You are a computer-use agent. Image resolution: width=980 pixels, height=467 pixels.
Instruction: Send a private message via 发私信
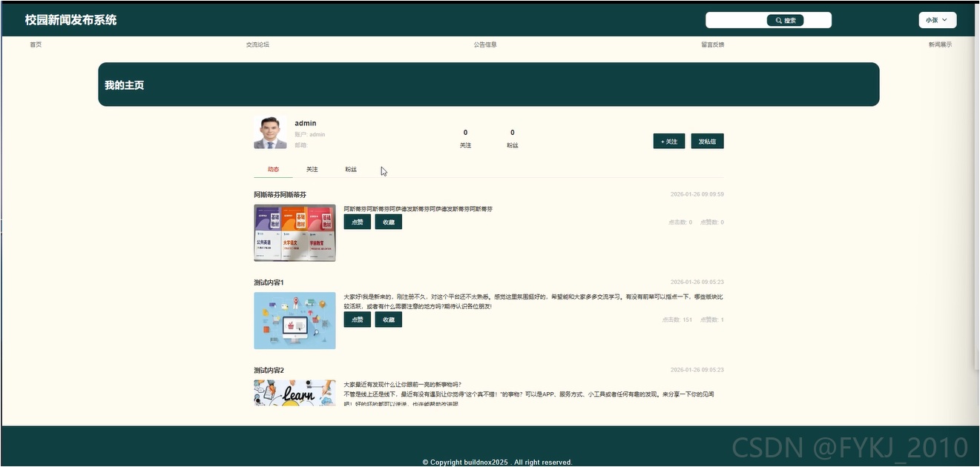pos(707,141)
